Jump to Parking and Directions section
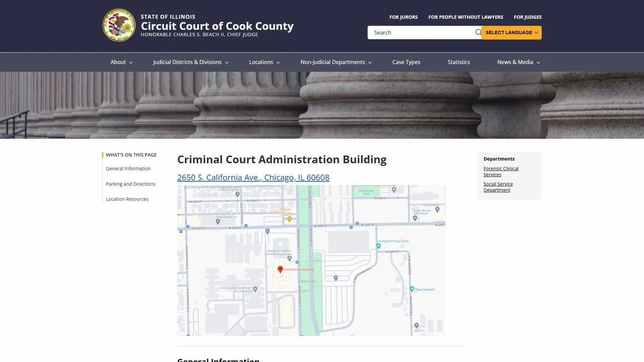Screen dimensions: 644x362 pos(131,184)
